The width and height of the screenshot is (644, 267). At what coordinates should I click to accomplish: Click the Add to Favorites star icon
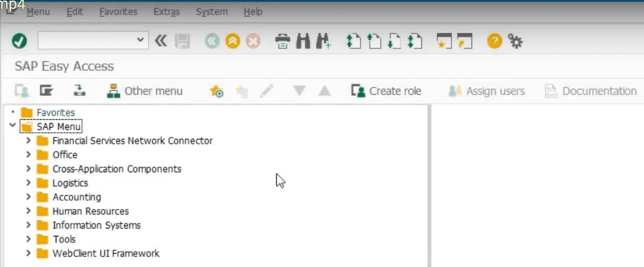(x=217, y=91)
